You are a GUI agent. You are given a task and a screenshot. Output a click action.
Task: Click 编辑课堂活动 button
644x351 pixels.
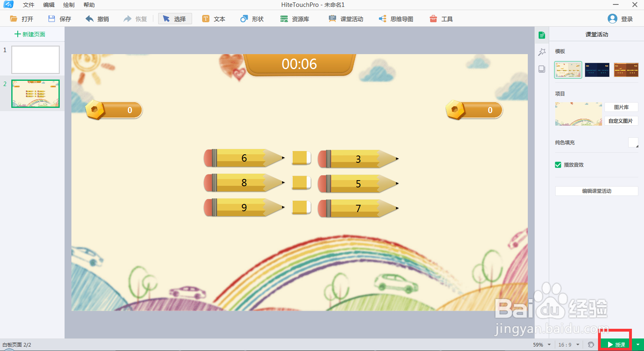[x=597, y=191]
